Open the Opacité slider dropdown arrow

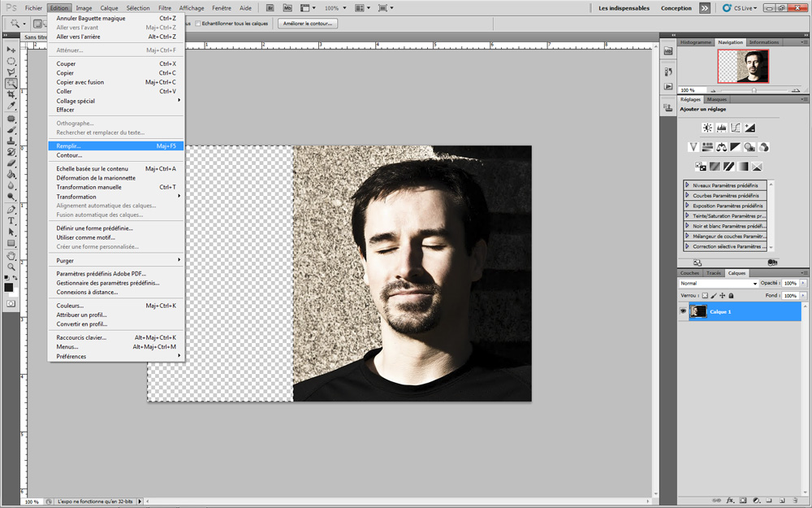click(x=804, y=284)
